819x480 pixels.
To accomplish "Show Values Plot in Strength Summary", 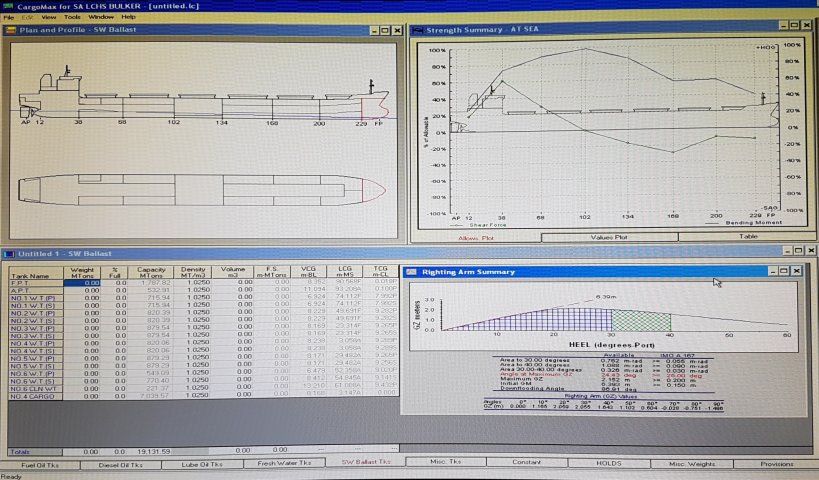I will [x=609, y=237].
